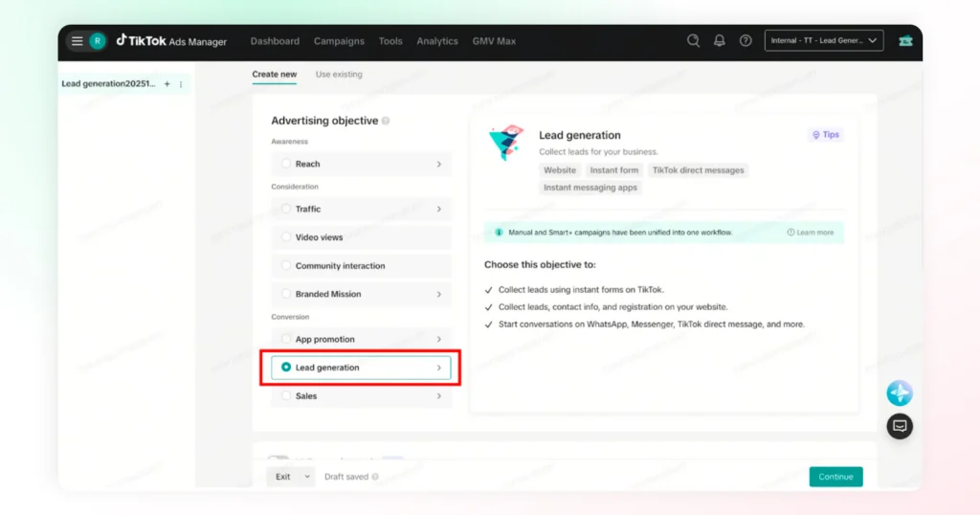
Task: Expand the Traffic row chevron
Action: [438, 209]
